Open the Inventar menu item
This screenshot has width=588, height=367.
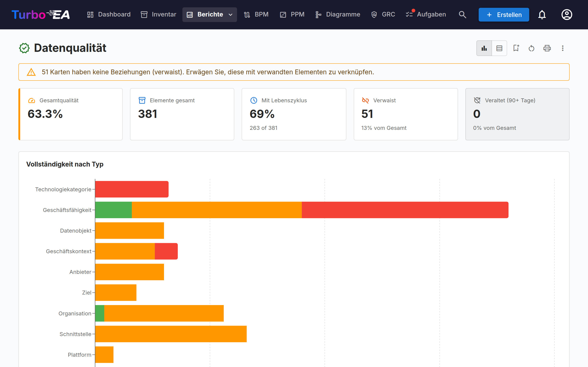[x=158, y=14]
